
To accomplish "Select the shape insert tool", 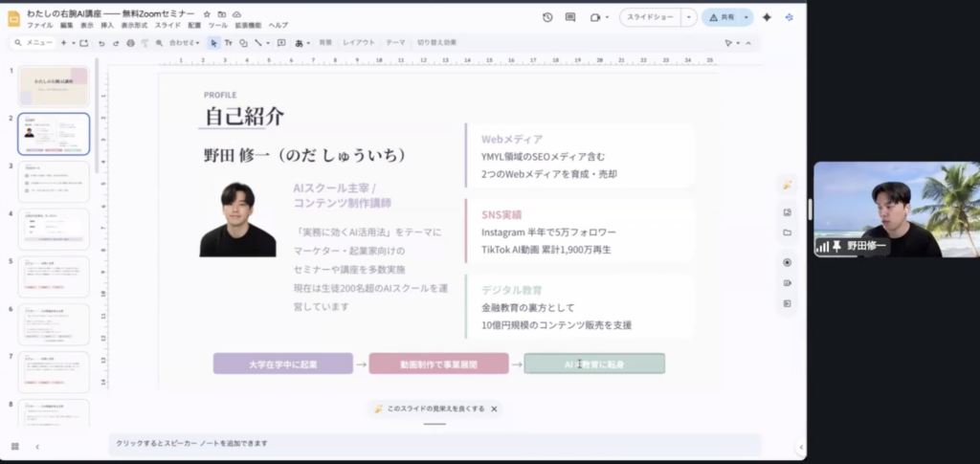I will click(x=243, y=43).
